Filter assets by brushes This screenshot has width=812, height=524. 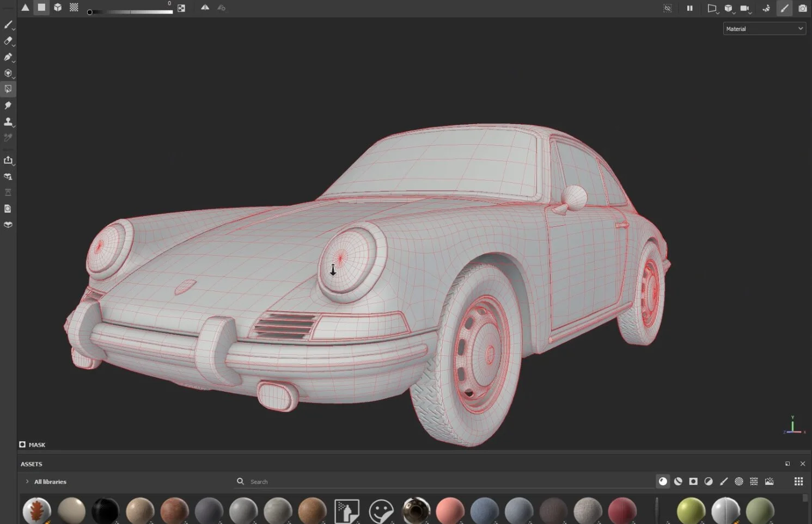pyautogui.click(x=724, y=482)
